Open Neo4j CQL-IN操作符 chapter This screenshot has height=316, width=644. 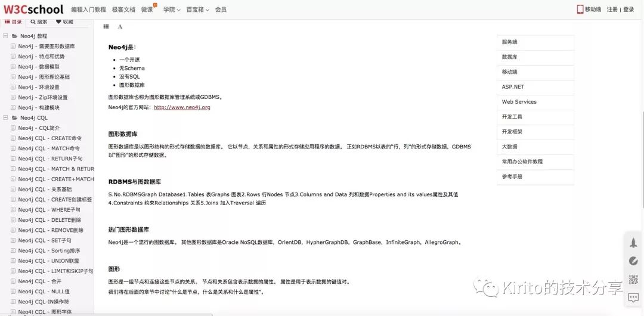coord(42,302)
